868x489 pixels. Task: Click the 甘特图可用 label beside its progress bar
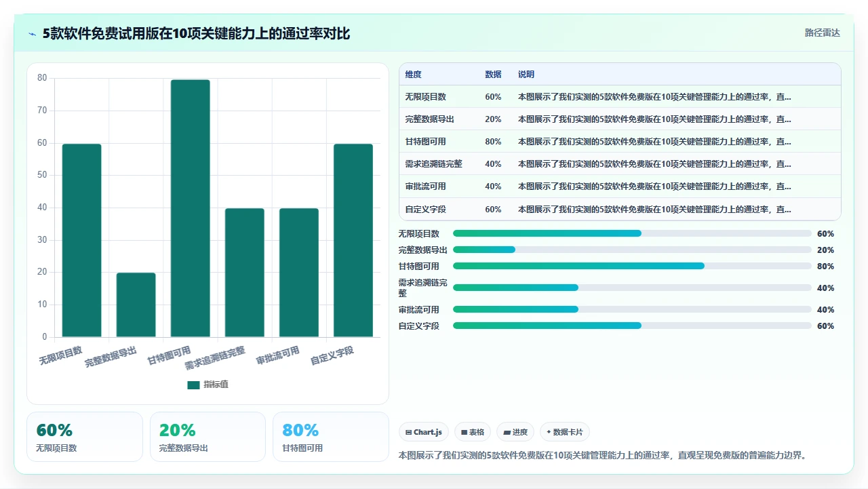coord(419,266)
